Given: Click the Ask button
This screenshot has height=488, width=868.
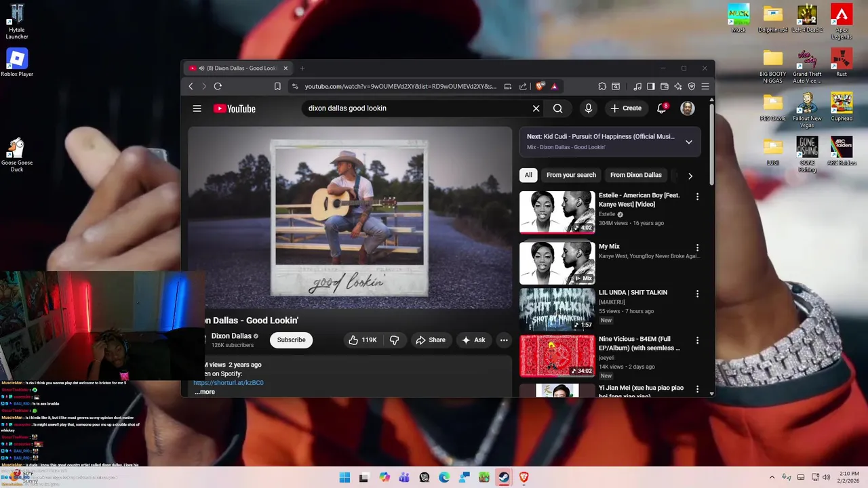Looking at the screenshot, I should coord(473,340).
